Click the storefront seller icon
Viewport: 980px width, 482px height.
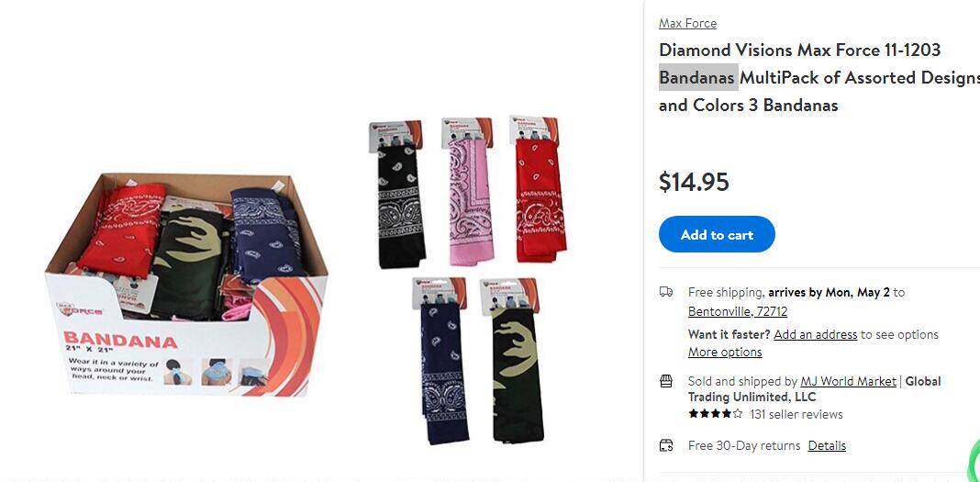pyautogui.click(x=666, y=381)
